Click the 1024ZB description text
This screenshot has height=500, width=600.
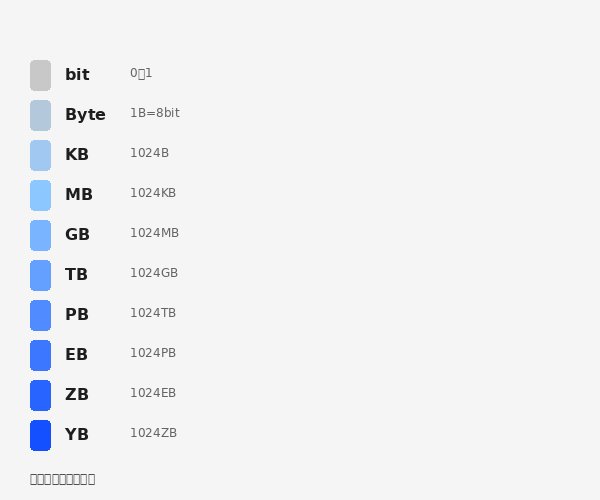click(x=153, y=433)
